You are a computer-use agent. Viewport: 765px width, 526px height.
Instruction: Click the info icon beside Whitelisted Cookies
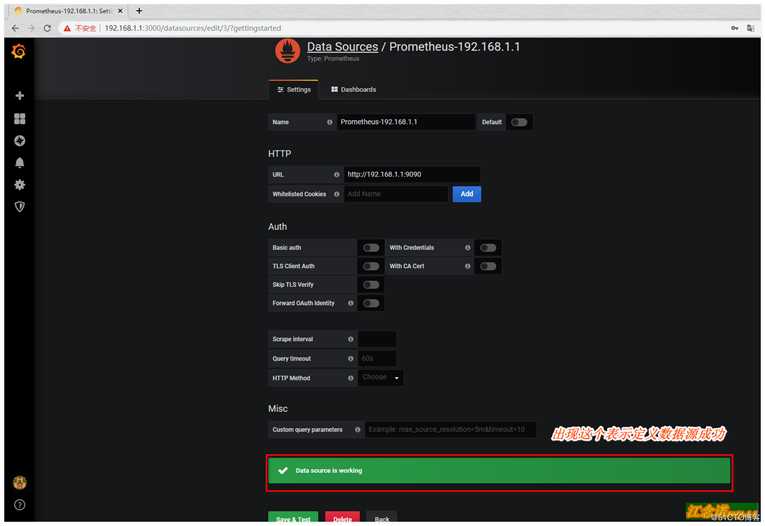[x=336, y=194]
